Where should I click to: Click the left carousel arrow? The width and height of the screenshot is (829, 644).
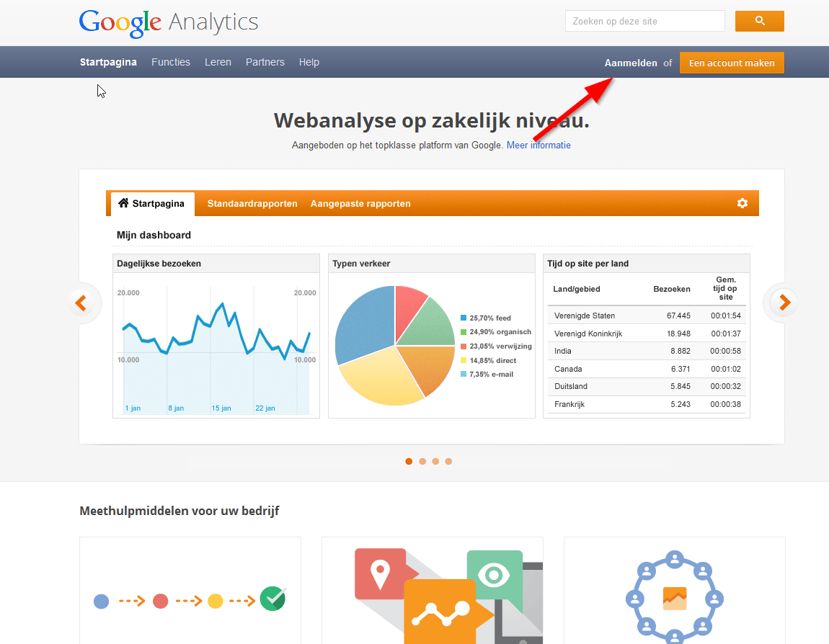[x=81, y=303]
